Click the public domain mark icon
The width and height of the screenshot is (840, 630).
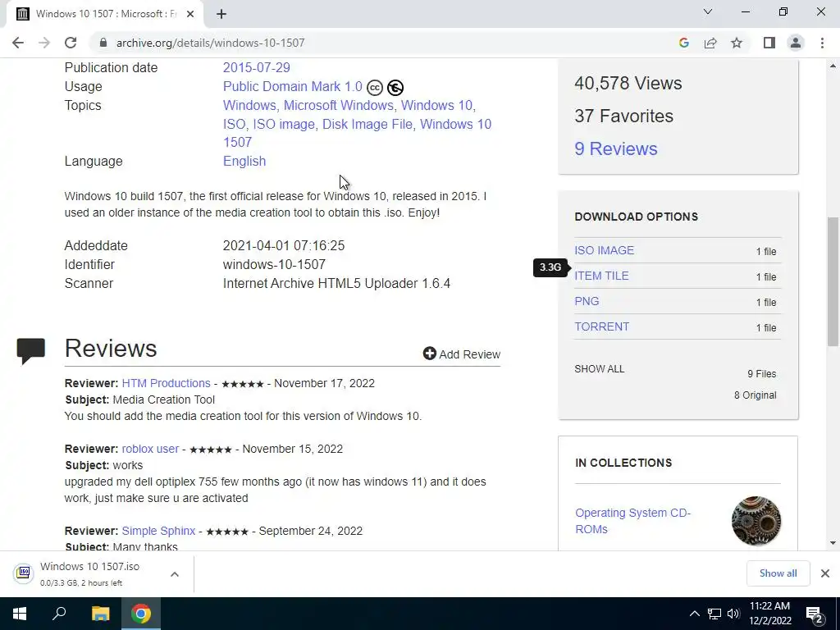tap(395, 87)
